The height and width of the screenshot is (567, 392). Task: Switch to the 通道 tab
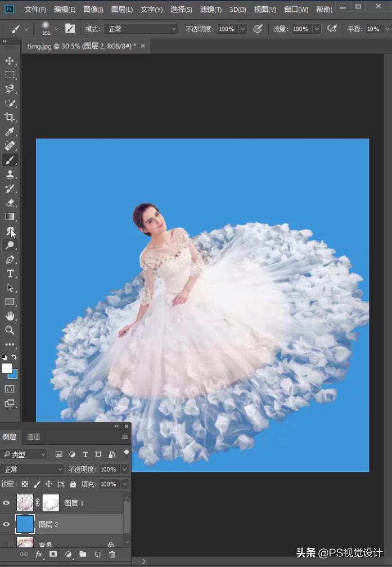pos(33,437)
